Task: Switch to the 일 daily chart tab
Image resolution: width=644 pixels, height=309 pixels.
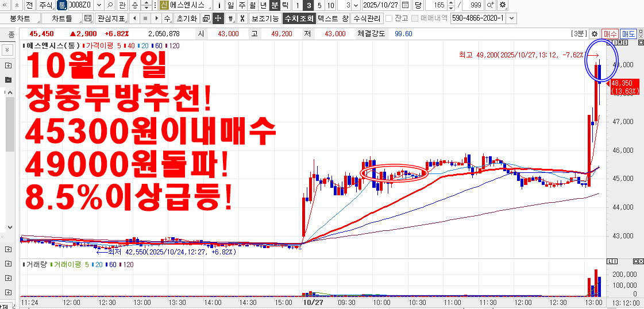Action: click(230, 5)
